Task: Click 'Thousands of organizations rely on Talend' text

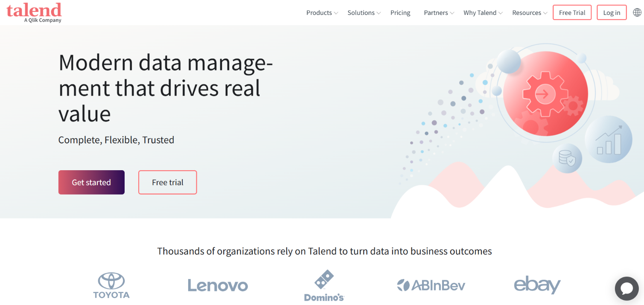Action: 324,251
